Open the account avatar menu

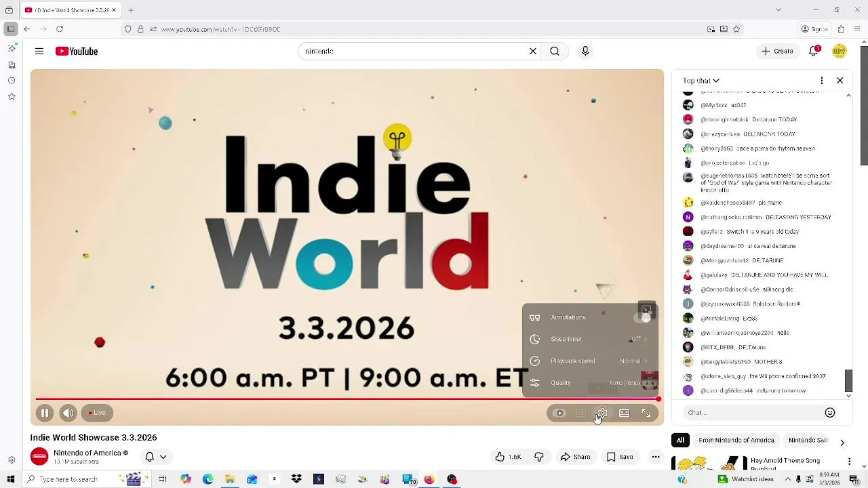point(840,52)
